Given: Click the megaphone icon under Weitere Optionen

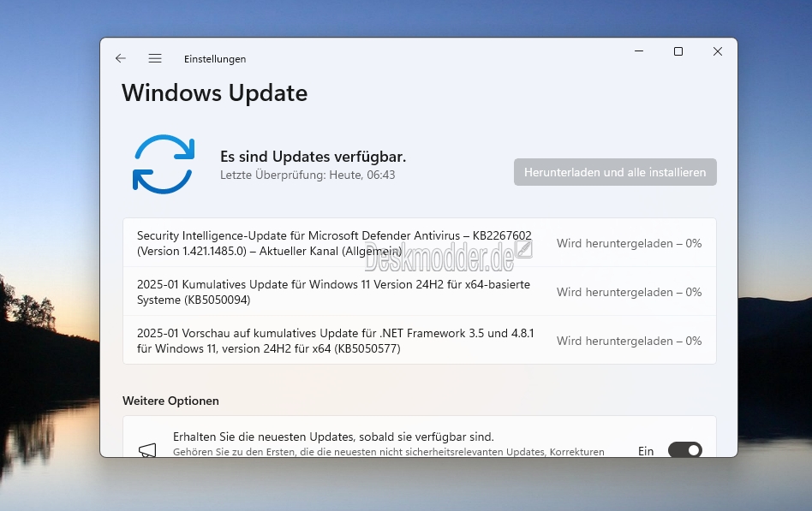Looking at the screenshot, I should [147, 449].
